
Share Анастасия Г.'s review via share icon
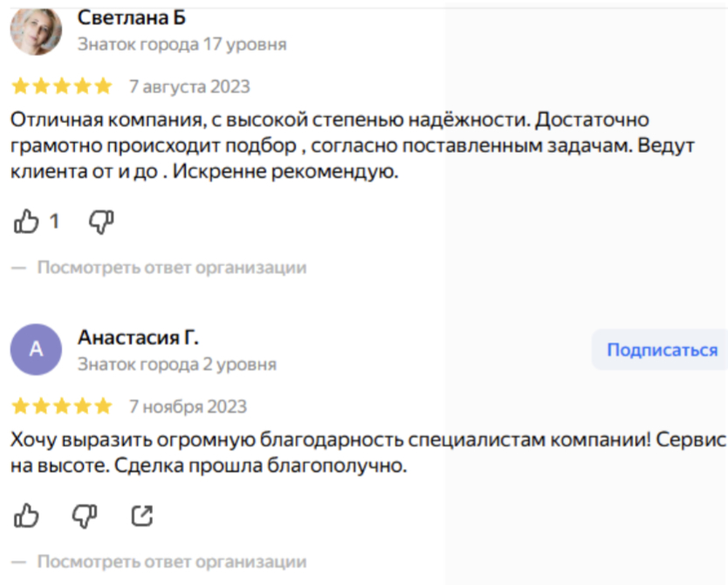(x=141, y=516)
